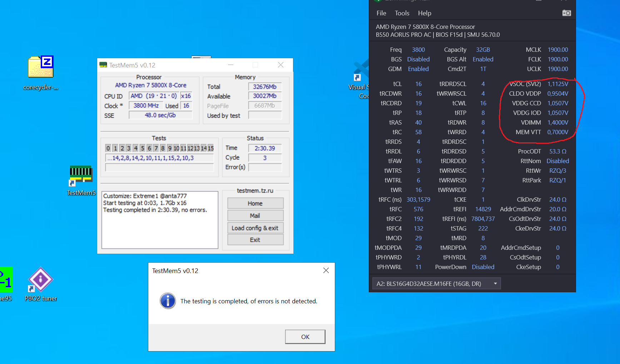Click the Cycle count field showing 3
This screenshot has width=620, height=364.
point(265,158)
